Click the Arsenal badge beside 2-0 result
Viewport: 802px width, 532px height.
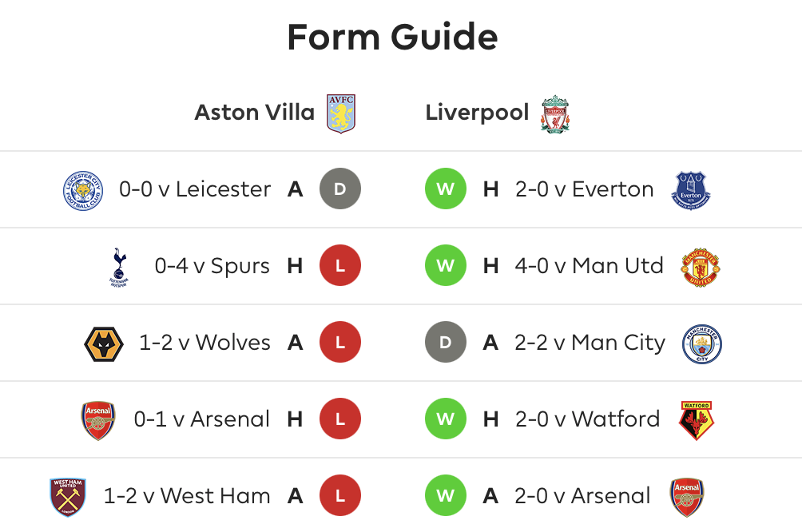pos(687,497)
